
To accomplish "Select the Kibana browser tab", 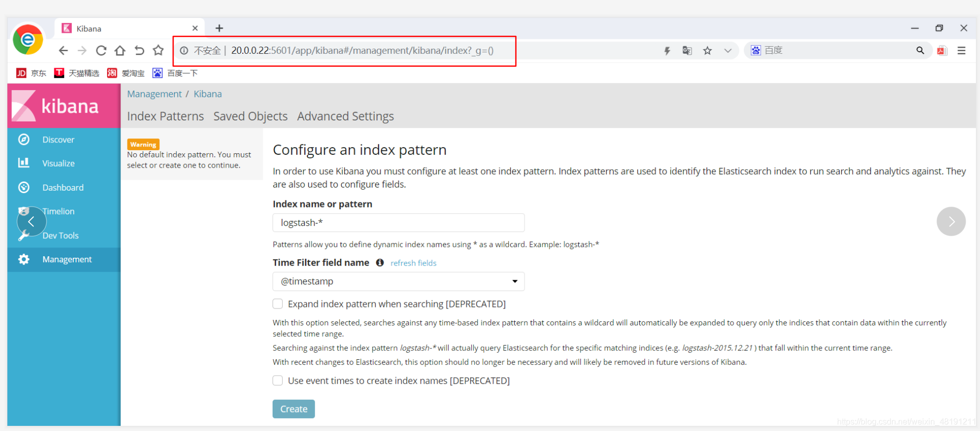I will pyautogui.click(x=130, y=28).
